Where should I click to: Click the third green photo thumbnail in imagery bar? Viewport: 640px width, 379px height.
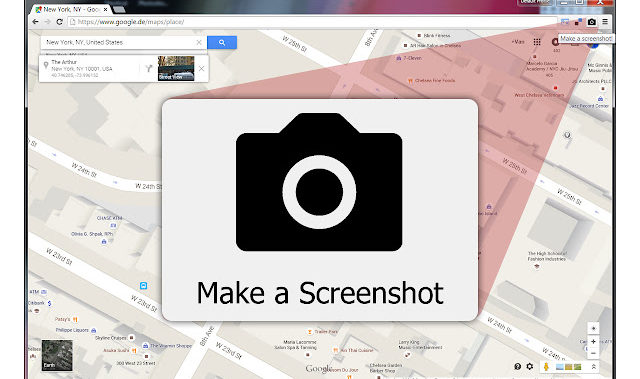577,367
